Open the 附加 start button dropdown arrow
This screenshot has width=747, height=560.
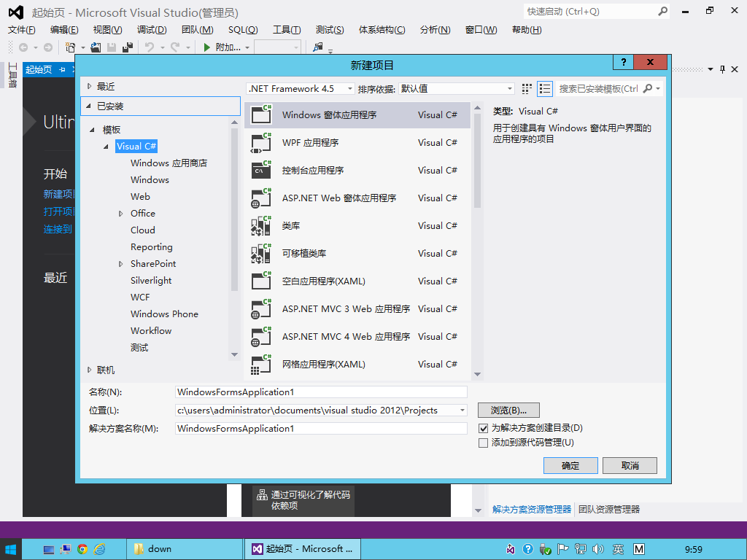[247, 47]
